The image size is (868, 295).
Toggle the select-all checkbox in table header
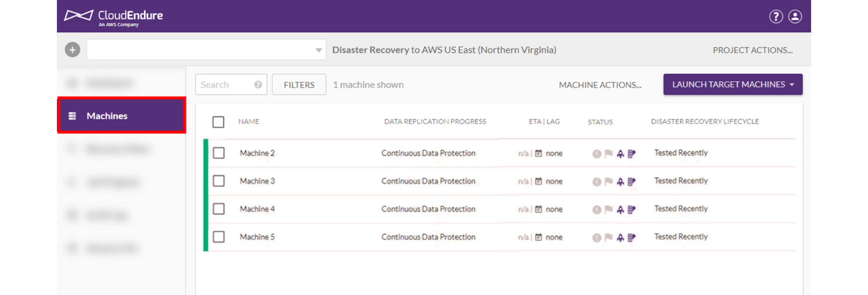point(219,122)
